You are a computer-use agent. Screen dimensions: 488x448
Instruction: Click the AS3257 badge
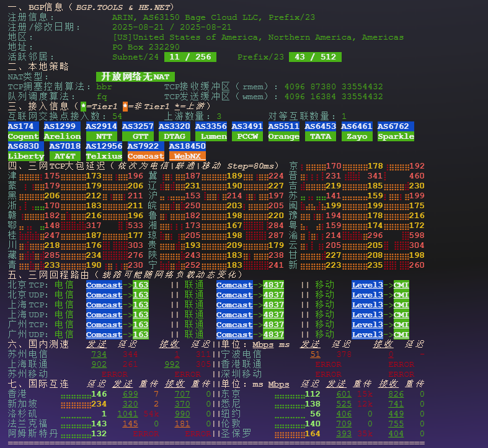click(138, 126)
